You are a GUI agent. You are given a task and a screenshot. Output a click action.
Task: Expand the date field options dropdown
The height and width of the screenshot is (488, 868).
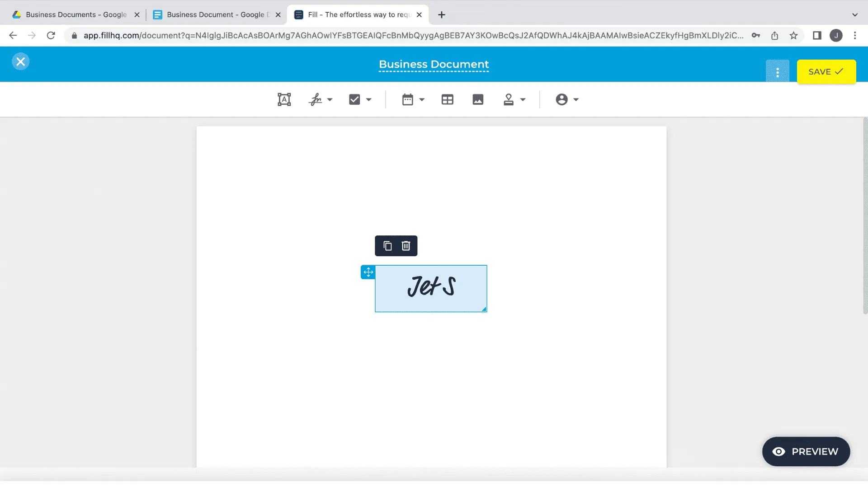point(421,100)
